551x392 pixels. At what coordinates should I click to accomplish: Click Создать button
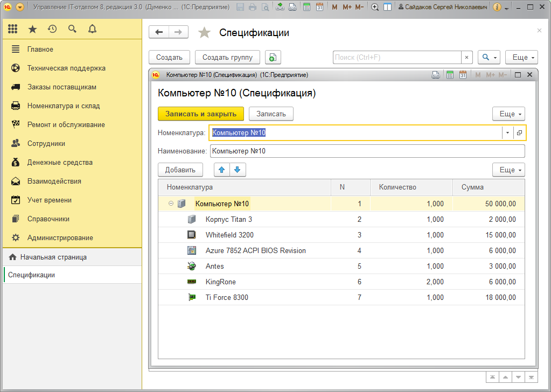169,57
